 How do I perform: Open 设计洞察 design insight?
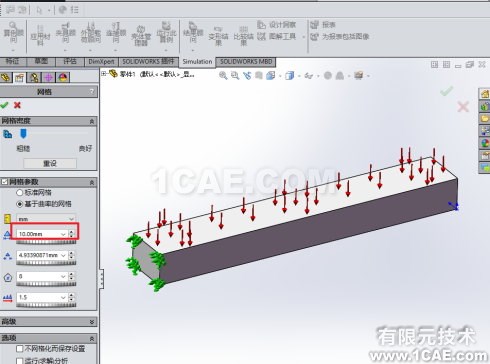[276, 25]
